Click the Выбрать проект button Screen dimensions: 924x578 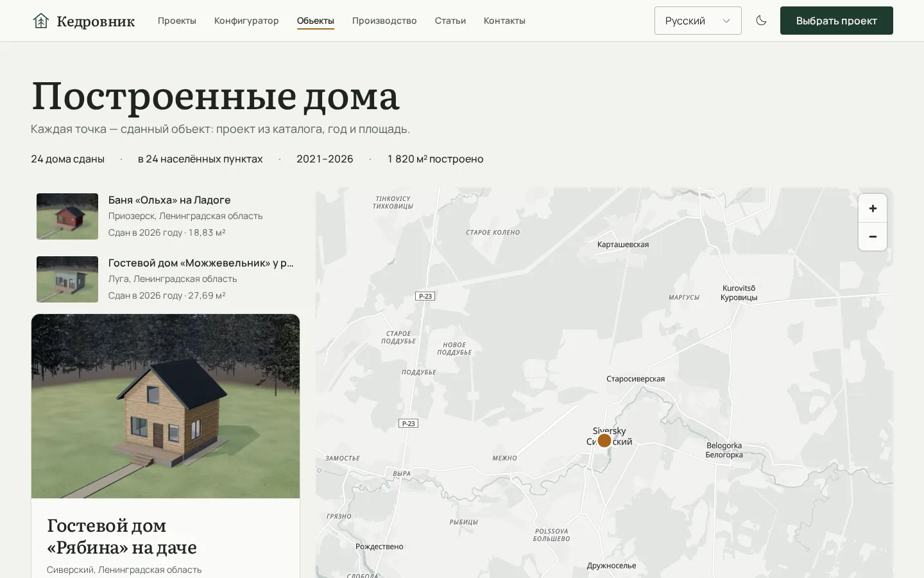(x=837, y=21)
